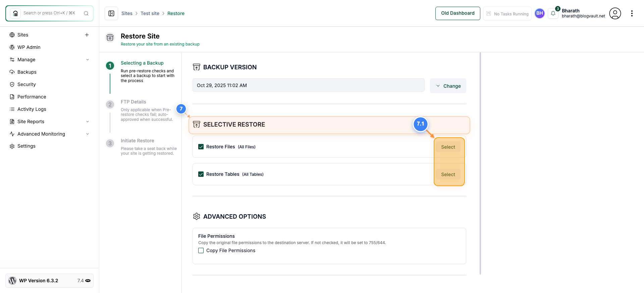Click the WP Admin WordPress icon

(x=12, y=47)
